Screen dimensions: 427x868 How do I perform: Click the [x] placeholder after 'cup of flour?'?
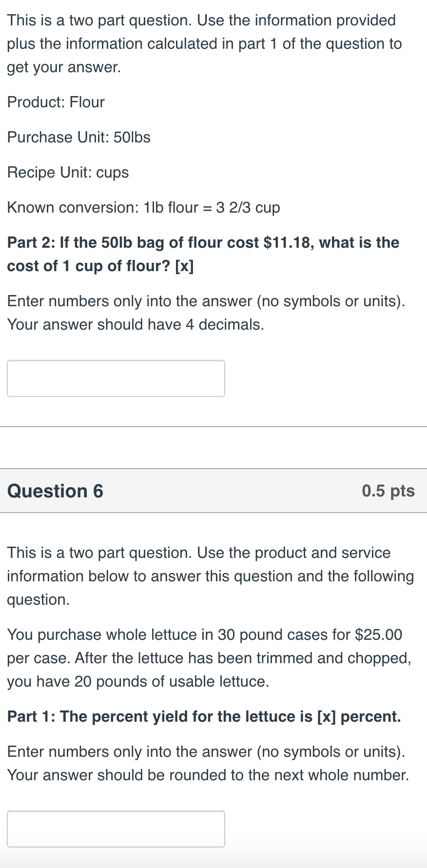(184, 266)
